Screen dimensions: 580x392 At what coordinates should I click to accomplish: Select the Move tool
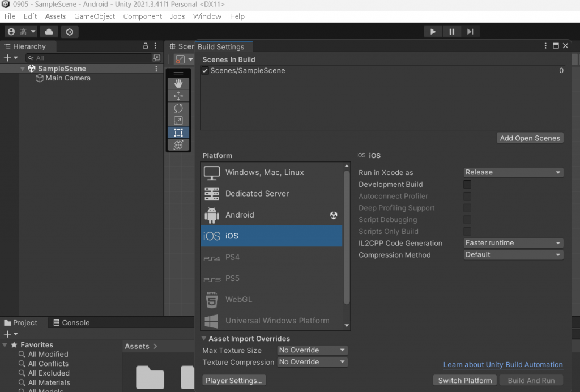click(x=178, y=96)
